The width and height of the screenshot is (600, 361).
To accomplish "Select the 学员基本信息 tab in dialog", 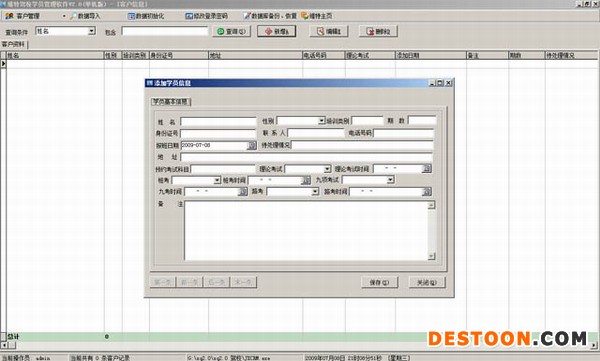I will click(171, 101).
